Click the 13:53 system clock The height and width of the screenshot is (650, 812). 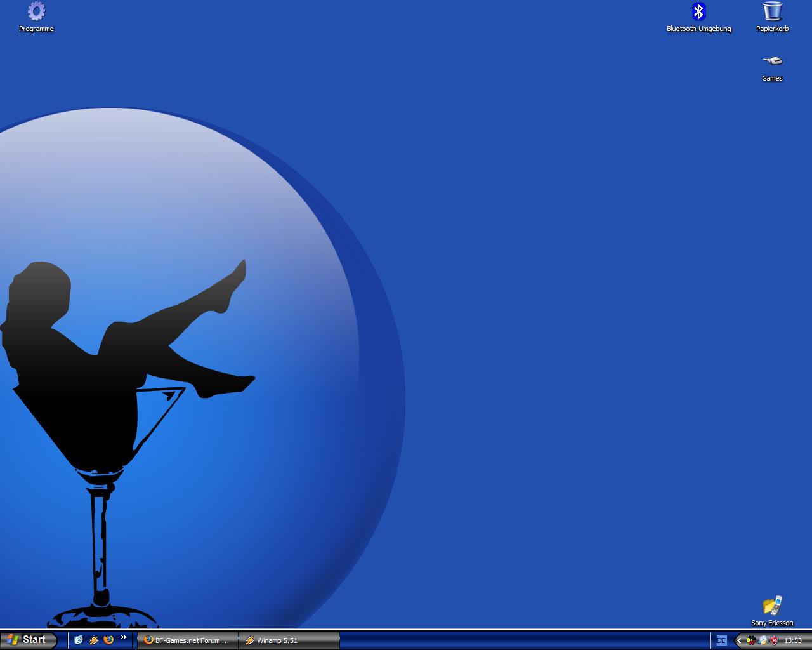coord(793,640)
